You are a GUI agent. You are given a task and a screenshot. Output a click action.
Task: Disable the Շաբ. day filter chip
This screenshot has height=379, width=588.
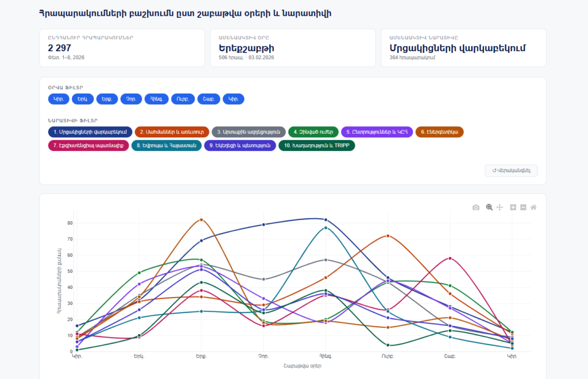(208, 99)
